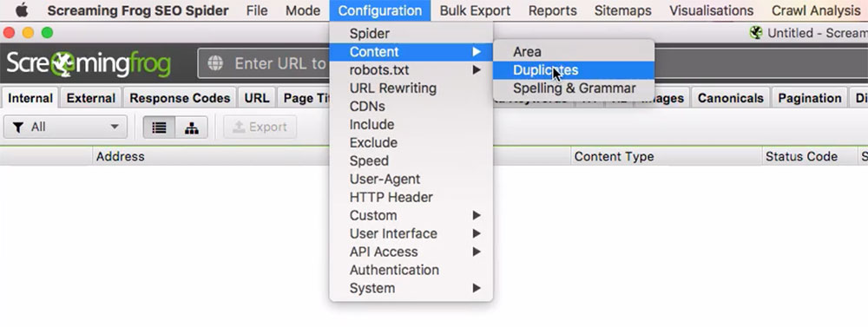Switch to the Pagination tab

click(x=810, y=99)
